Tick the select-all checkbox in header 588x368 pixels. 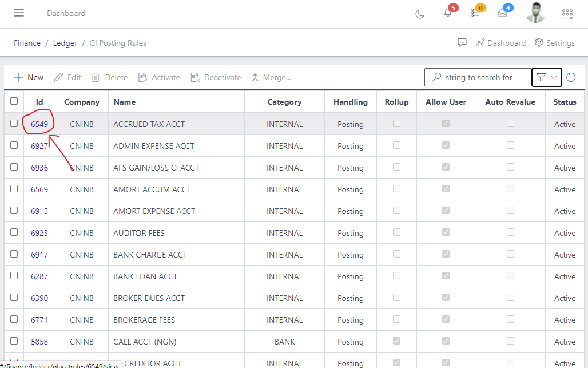tap(14, 101)
